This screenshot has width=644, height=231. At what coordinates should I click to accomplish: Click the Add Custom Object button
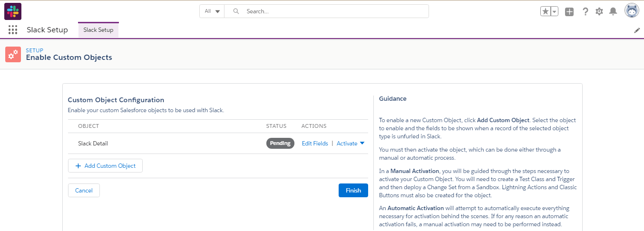(x=105, y=166)
